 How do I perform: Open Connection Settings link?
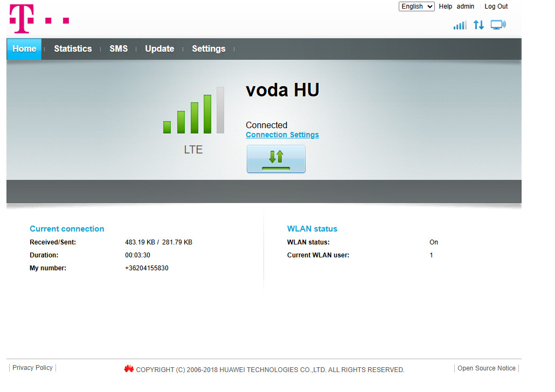[x=282, y=135]
